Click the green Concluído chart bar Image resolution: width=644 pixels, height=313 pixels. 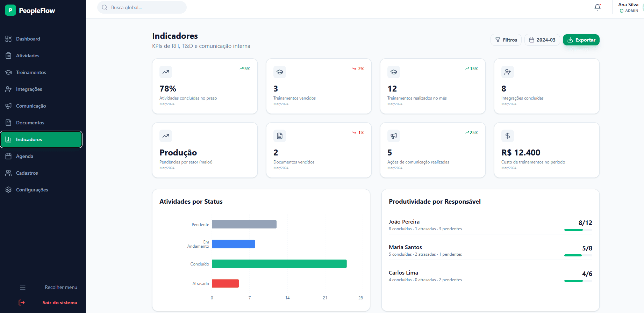click(279, 264)
